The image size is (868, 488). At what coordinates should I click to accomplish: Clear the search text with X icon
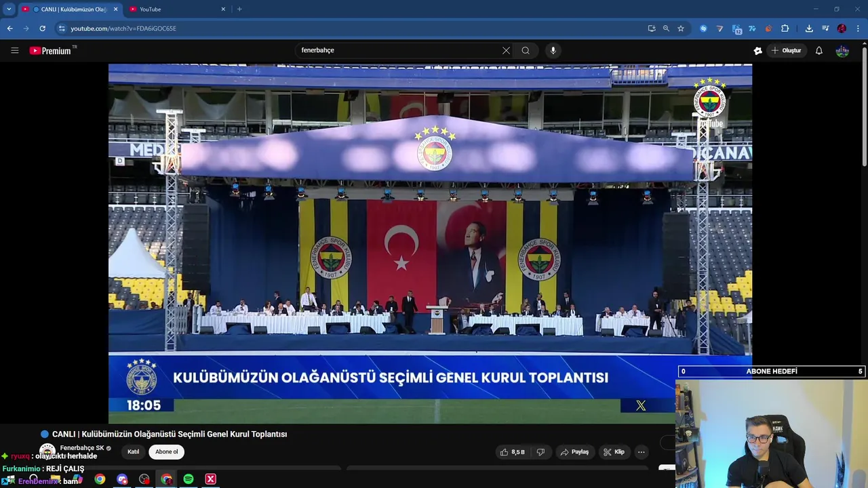click(506, 50)
